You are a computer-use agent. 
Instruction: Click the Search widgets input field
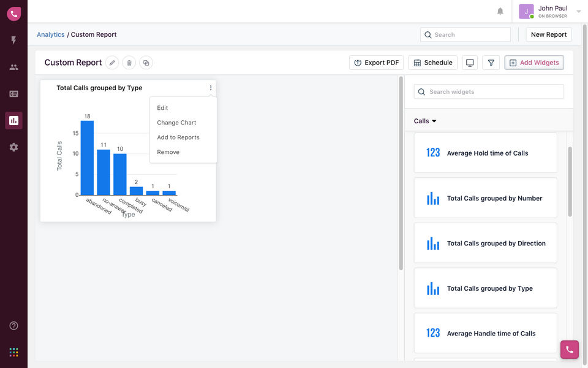point(489,92)
